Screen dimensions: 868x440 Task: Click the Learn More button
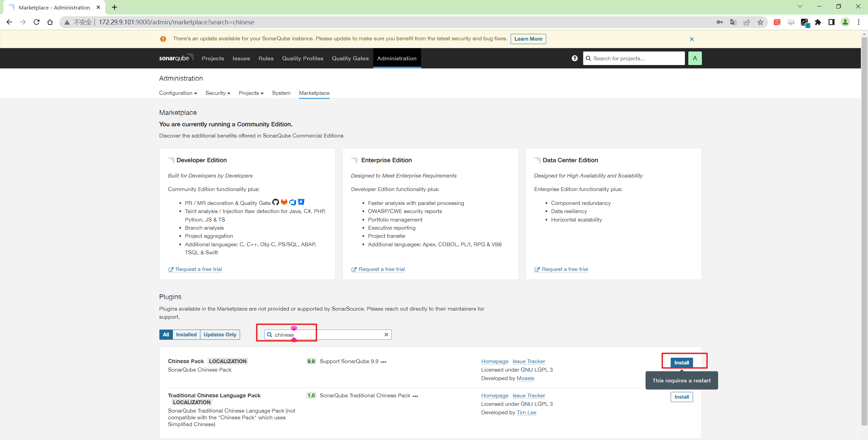pos(528,39)
